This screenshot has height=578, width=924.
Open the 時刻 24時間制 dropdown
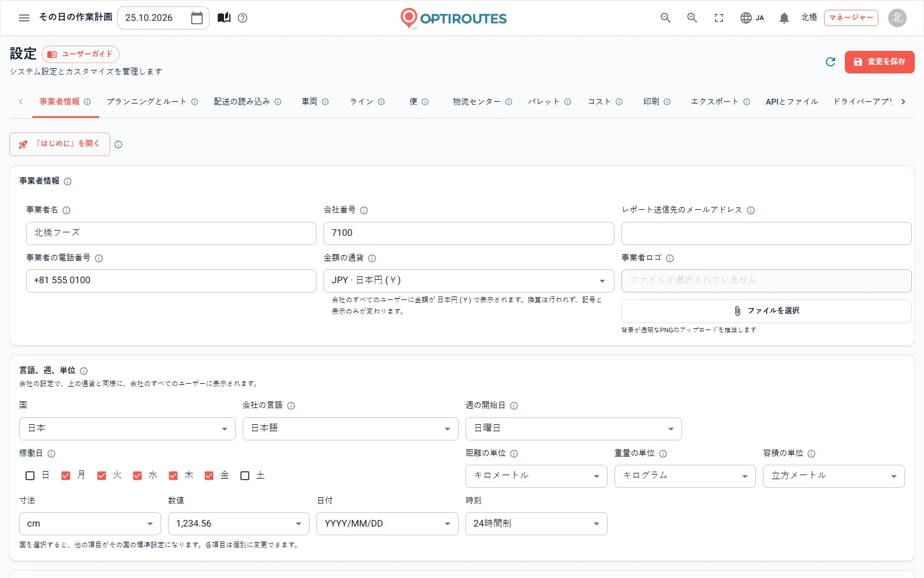(536, 524)
